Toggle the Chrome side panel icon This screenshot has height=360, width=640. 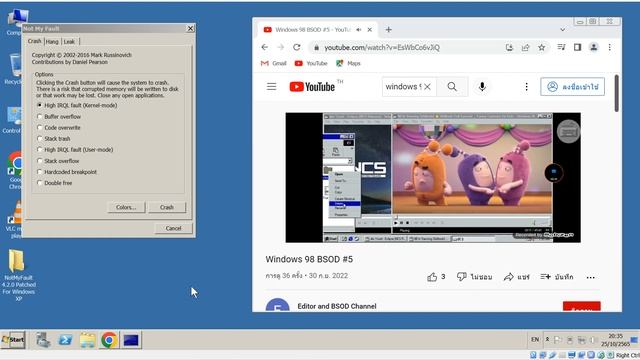tap(577, 47)
